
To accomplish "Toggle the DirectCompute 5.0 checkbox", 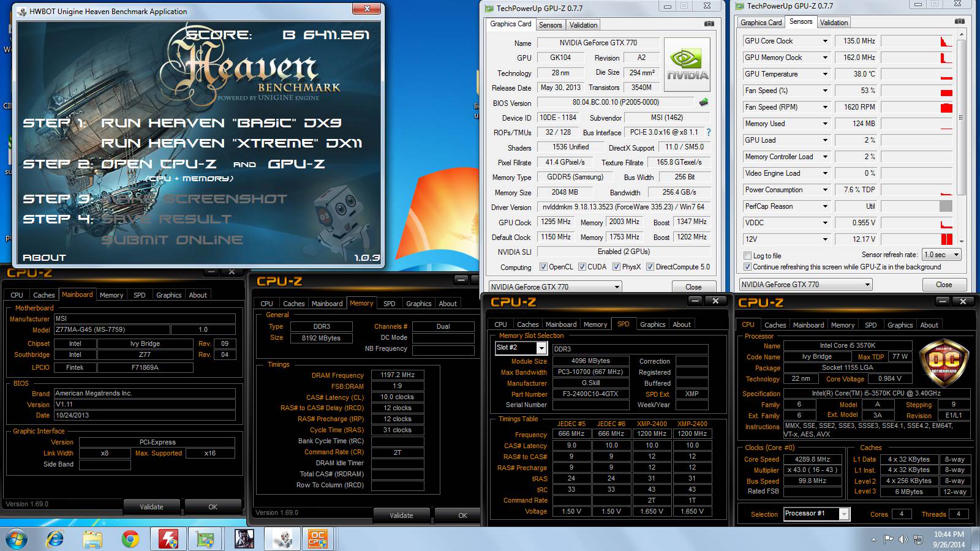I will pyautogui.click(x=650, y=267).
